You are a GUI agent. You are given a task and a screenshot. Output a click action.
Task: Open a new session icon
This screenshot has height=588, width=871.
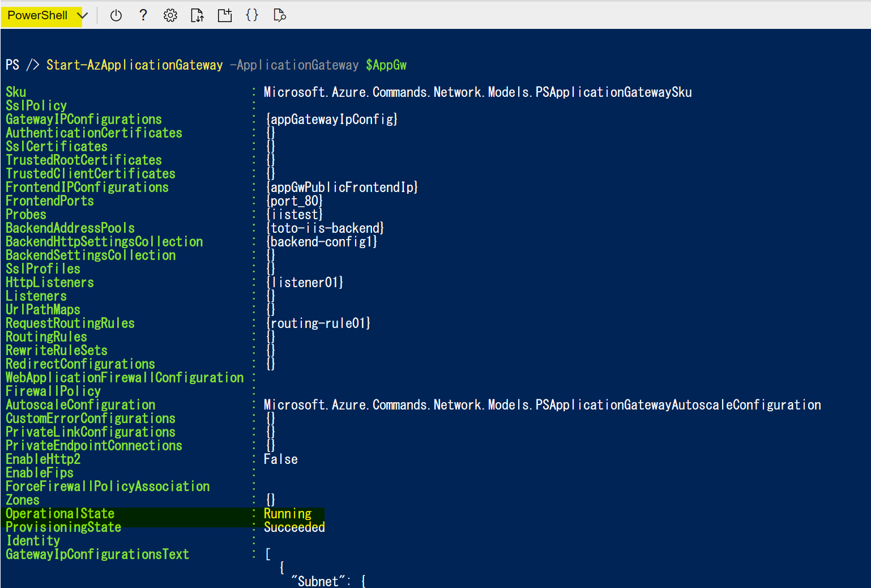tap(225, 15)
